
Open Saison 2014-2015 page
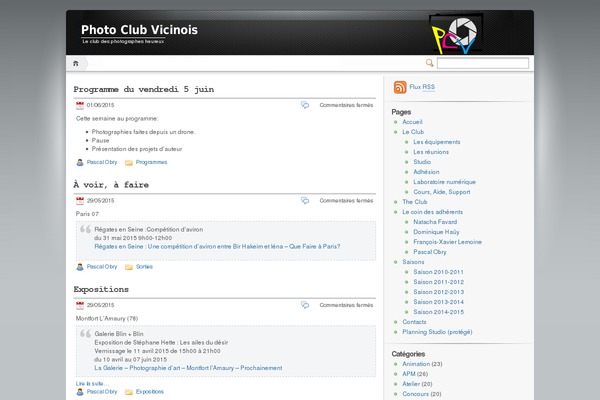(x=439, y=312)
